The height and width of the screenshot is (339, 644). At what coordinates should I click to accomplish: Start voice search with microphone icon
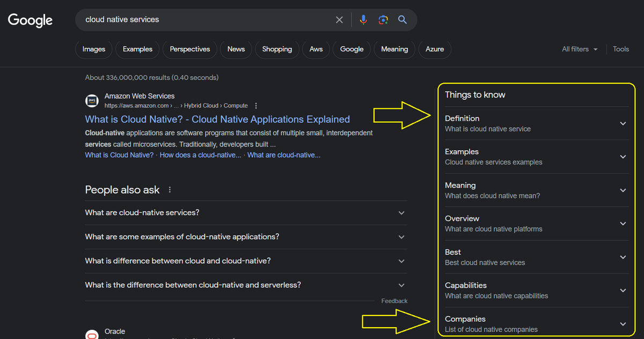(363, 20)
